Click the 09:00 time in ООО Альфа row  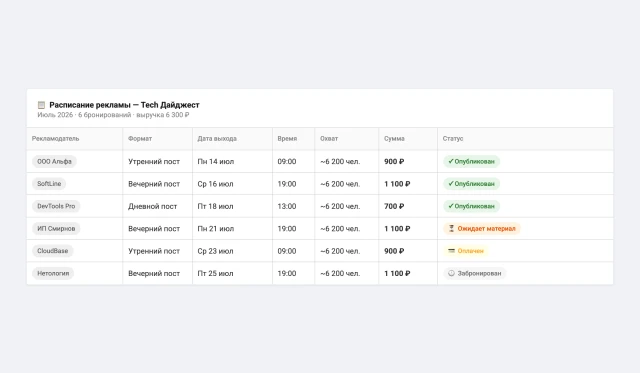[x=287, y=162]
